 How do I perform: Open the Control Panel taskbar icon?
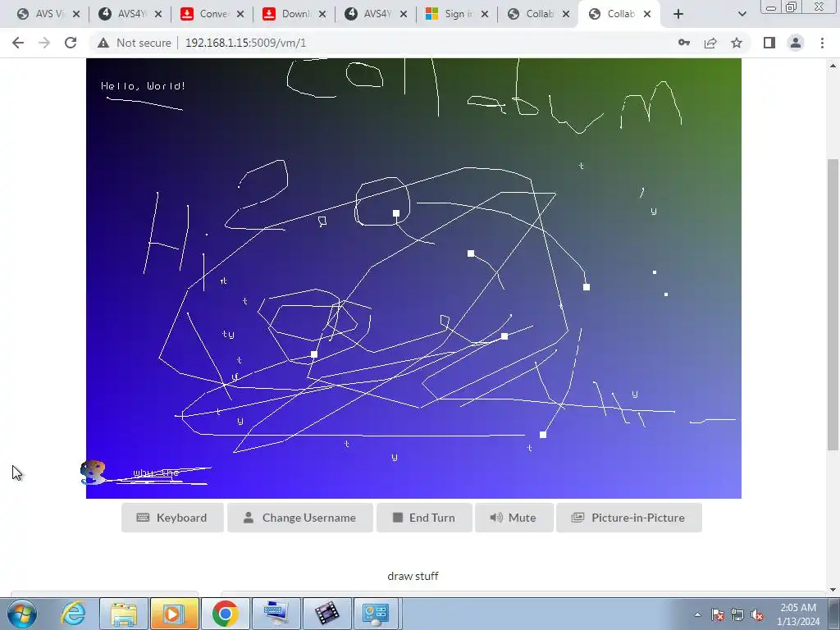pos(375,614)
